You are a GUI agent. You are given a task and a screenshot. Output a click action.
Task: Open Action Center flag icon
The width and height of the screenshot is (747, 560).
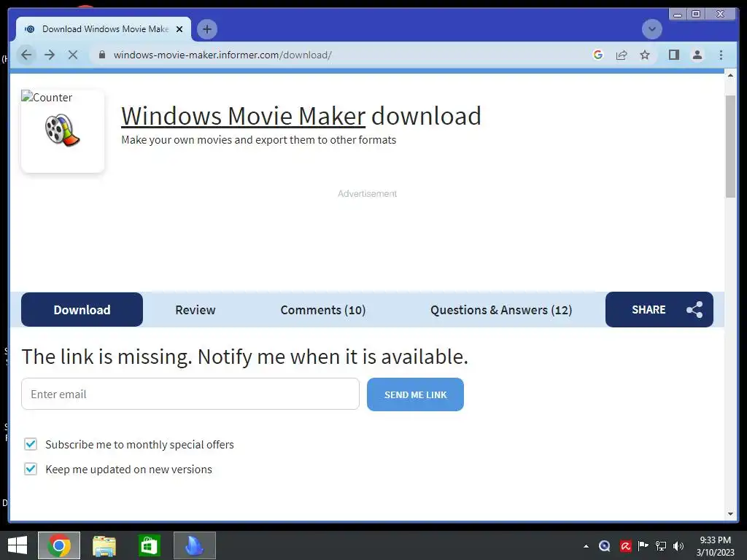click(x=643, y=545)
